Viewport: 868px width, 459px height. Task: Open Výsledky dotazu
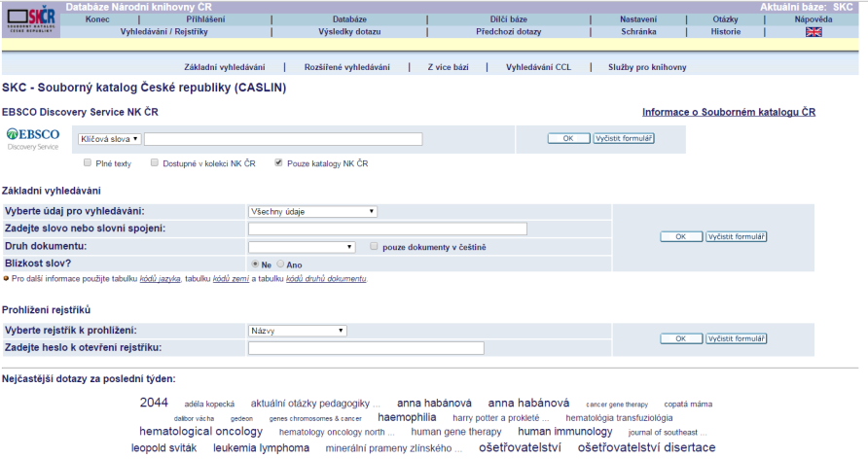click(x=349, y=32)
